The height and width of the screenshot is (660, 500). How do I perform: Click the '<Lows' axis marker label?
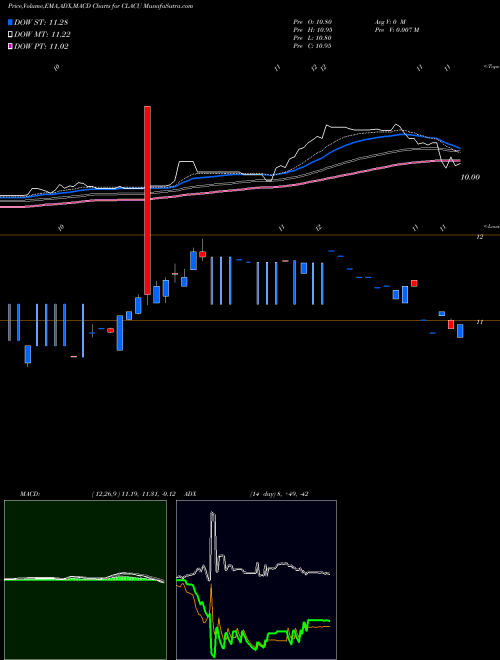tap(491, 226)
